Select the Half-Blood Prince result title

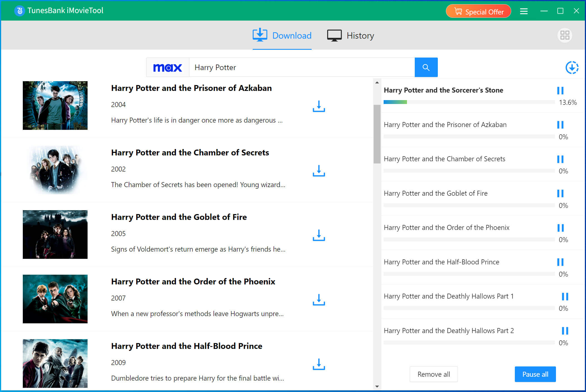pyautogui.click(x=187, y=346)
